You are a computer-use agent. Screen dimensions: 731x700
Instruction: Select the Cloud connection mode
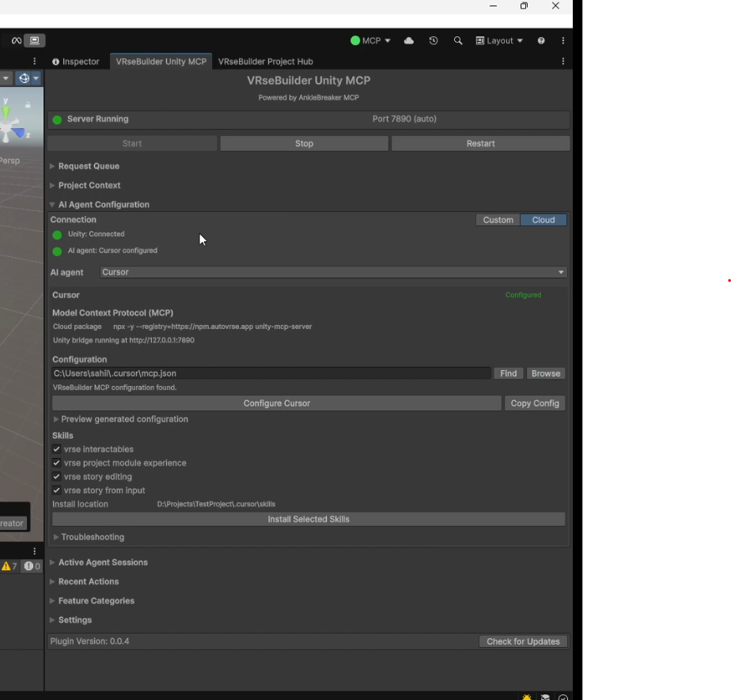point(544,220)
